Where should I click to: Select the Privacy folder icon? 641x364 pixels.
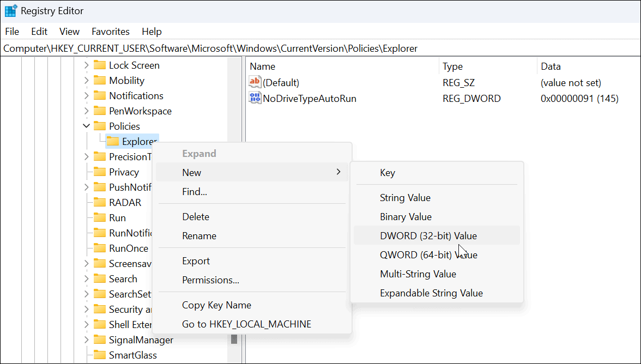point(100,172)
